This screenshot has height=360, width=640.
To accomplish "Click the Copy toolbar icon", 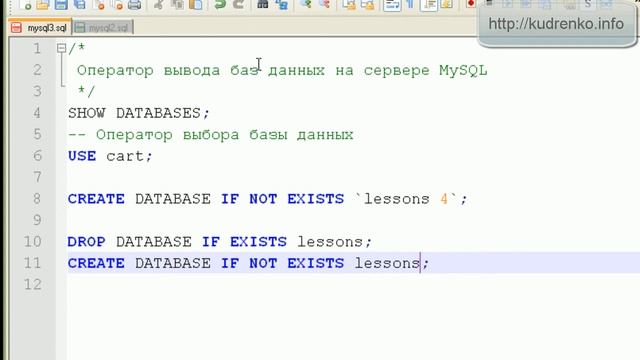I will [x=178, y=5].
